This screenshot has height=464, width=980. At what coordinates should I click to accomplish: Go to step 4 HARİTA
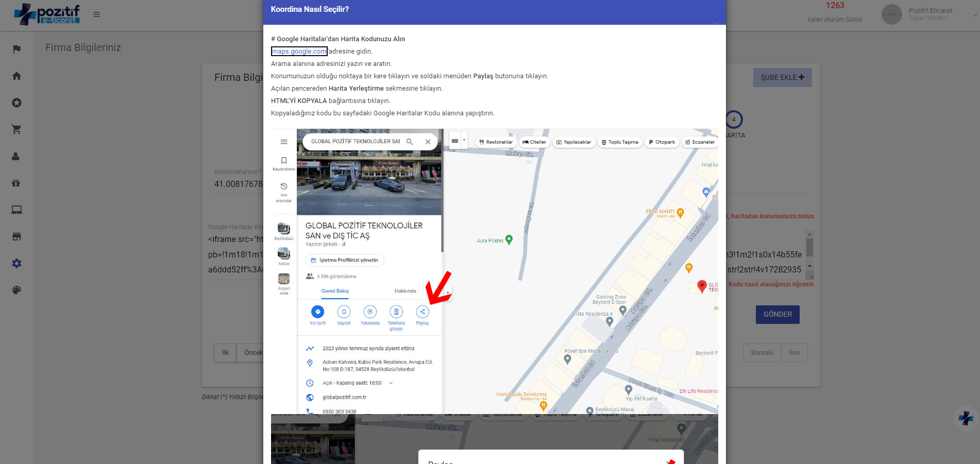tap(734, 119)
